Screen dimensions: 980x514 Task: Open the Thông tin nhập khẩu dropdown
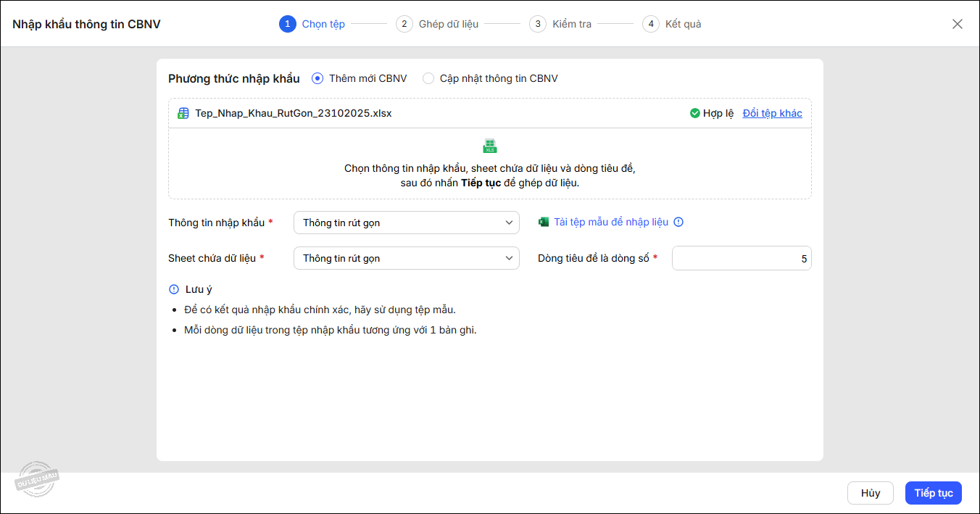406,223
